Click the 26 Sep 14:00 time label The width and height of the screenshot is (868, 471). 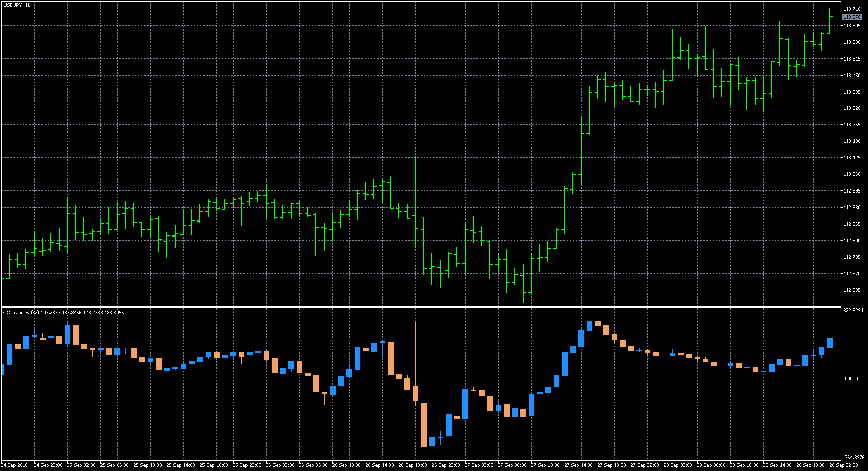[380, 465]
